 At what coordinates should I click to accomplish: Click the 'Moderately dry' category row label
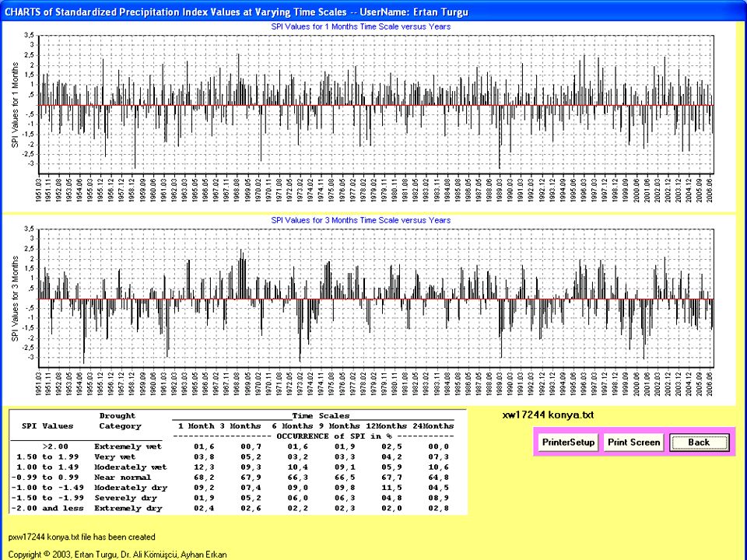131,487
